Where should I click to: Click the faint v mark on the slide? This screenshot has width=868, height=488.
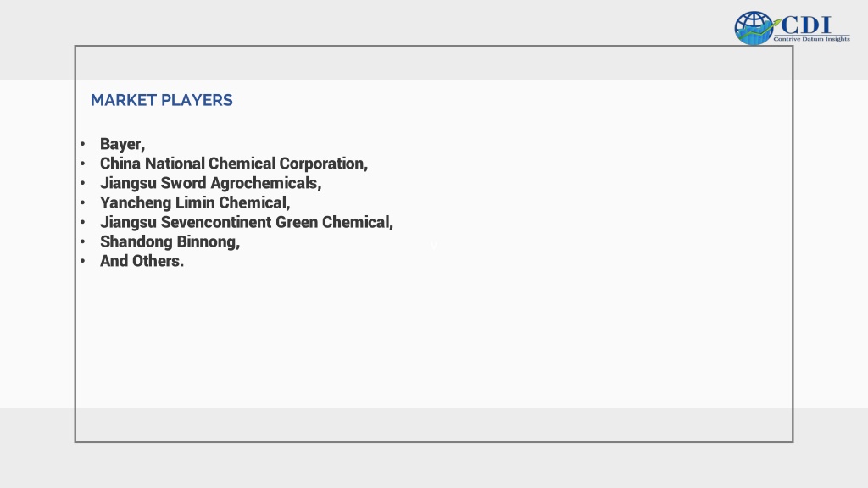(434, 247)
